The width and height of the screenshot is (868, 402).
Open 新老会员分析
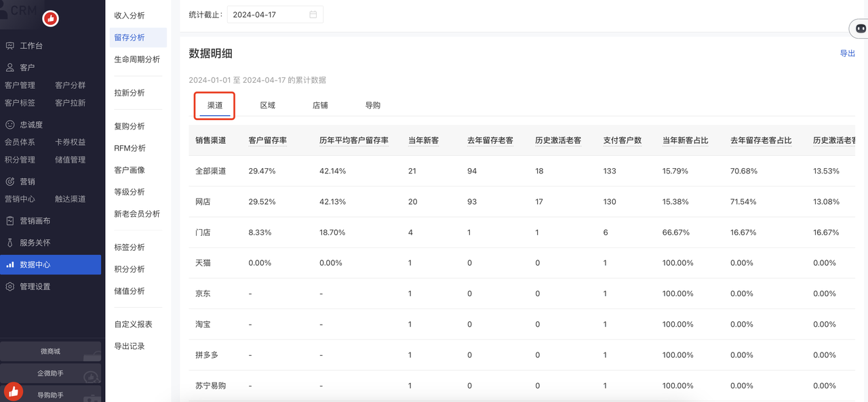(137, 214)
